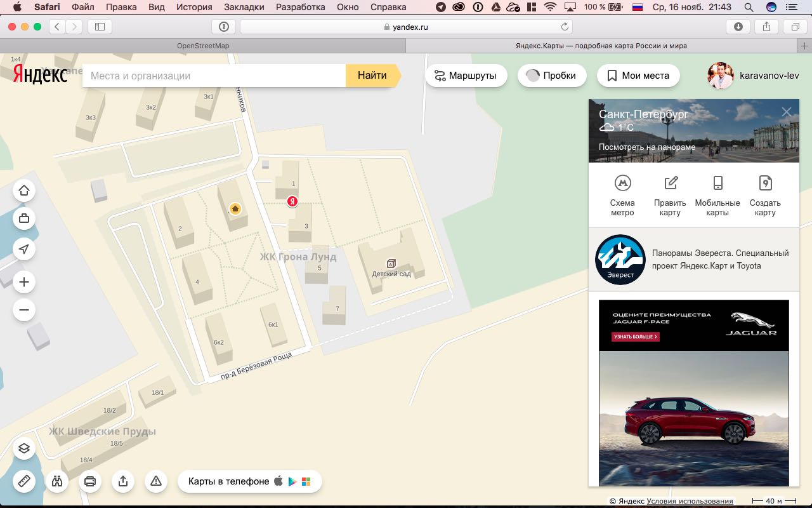This screenshot has height=508, width=812.
Task: Click Условия использования link
Action: click(x=690, y=501)
